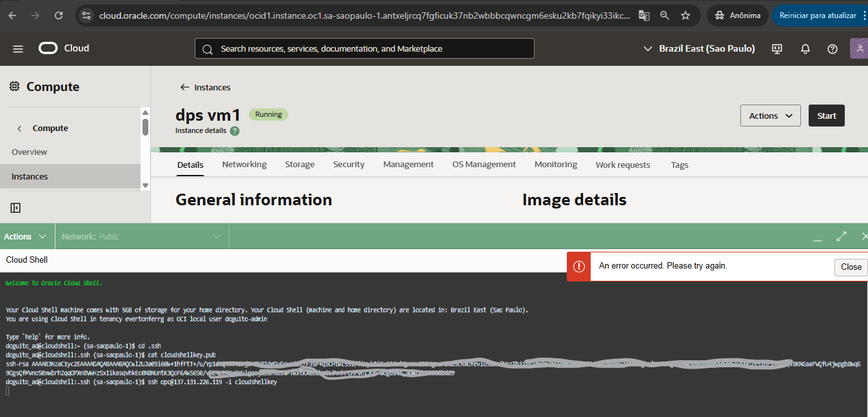Click the Cloud Shell title label
Viewport: 868px width, 417px height.
(x=27, y=260)
